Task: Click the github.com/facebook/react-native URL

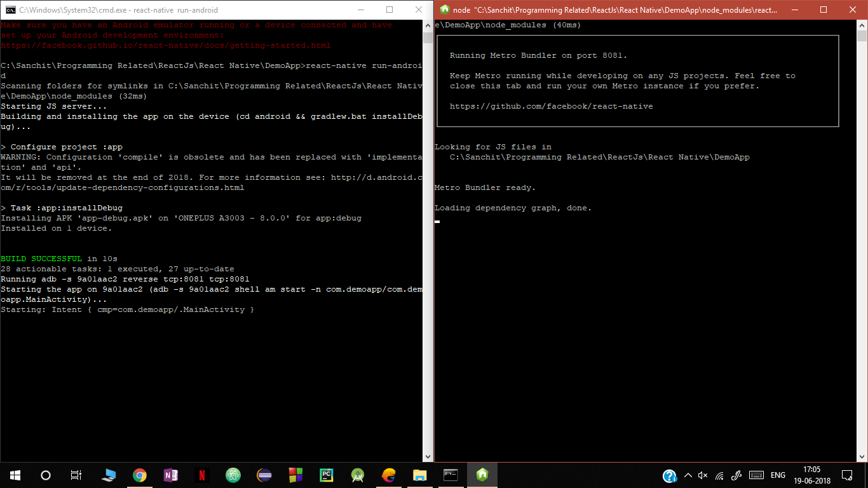Action: (x=552, y=106)
